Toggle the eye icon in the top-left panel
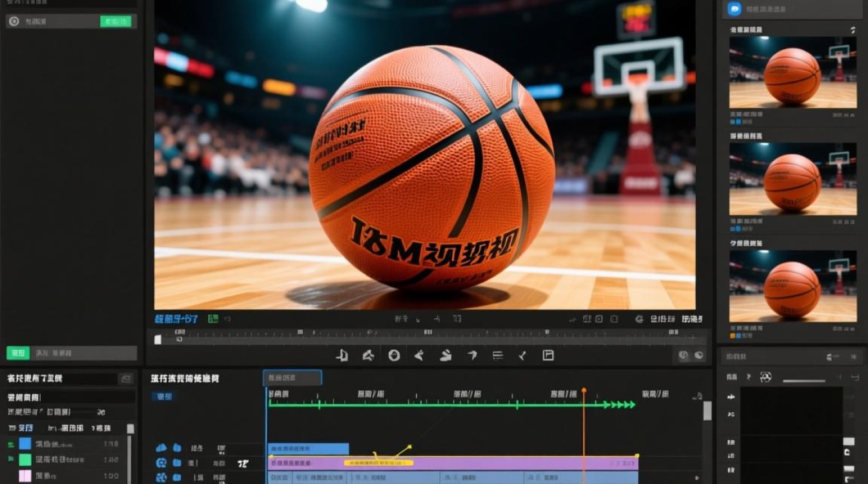This screenshot has width=868, height=484. [14, 21]
